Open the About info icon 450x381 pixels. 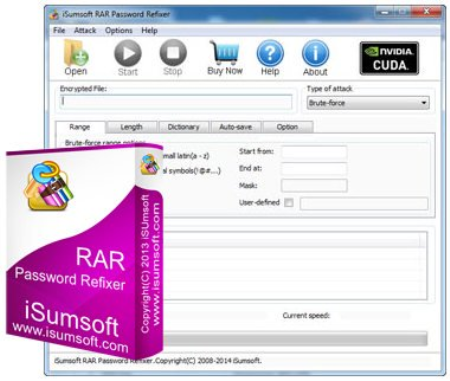[315, 53]
